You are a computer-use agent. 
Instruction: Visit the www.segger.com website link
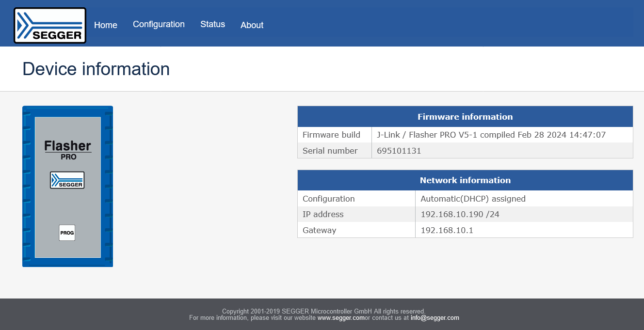click(341, 318)
